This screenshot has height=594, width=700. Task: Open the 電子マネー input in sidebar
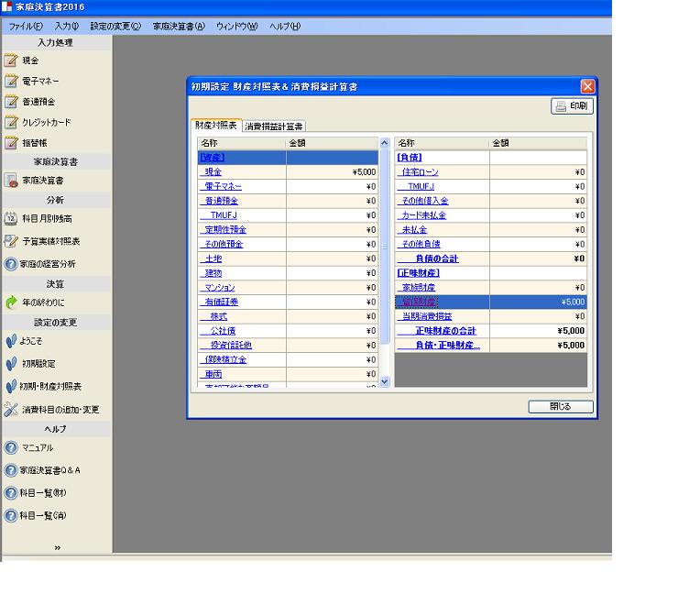click(x=40, y=81)
